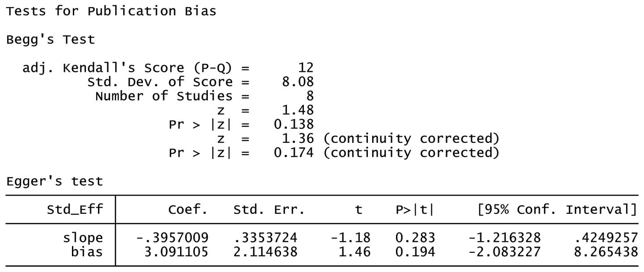The image size is (644, 272).
Task: Select the bias upper confidence limit 8.265438
Action: click(x=606, y=252)
